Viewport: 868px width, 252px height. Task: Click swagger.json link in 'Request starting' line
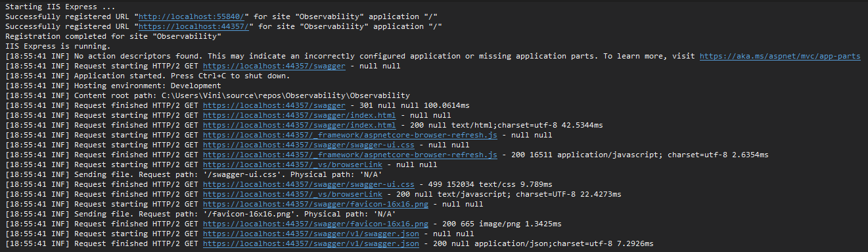pos(311,234)
